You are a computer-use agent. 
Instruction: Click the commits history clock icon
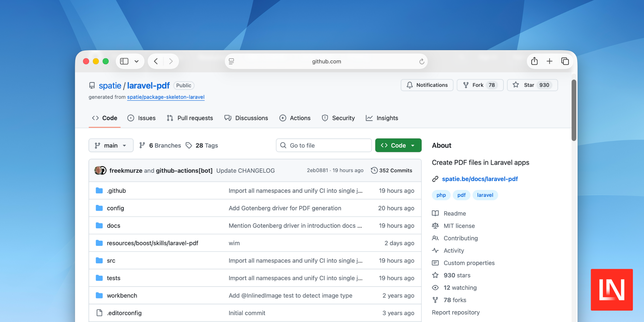(374, 170)
